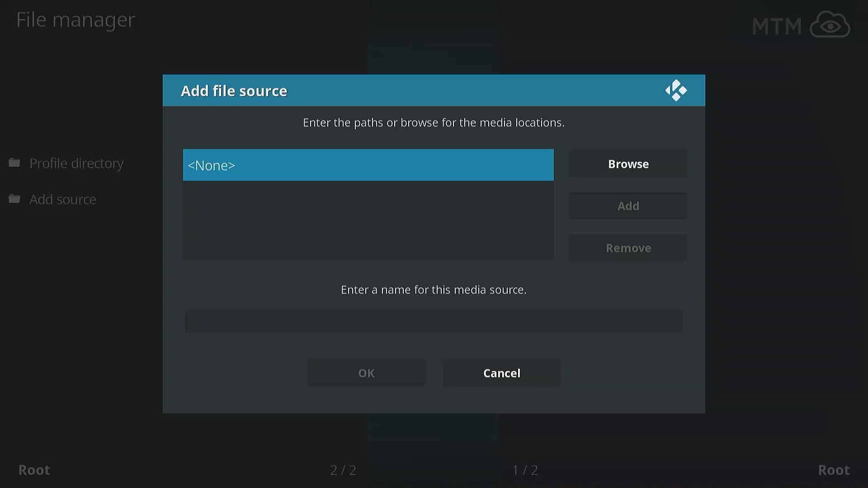
Task: Click Remove to delete selected path
Action: coord(628,248)
